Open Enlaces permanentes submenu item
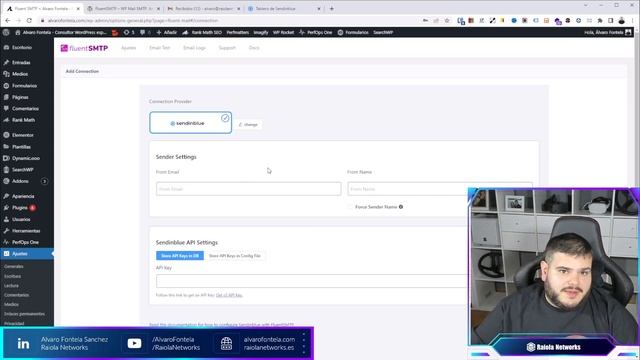The image size is (640, 360). (x=24, y=314)
